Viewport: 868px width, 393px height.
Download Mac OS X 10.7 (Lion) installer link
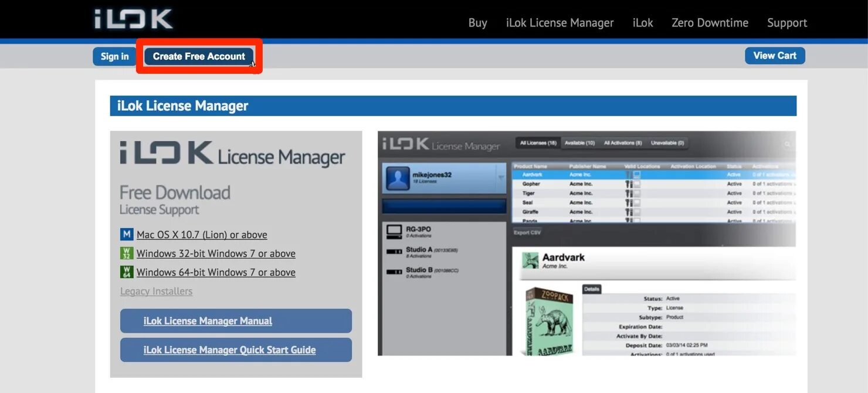coord(202,235)
